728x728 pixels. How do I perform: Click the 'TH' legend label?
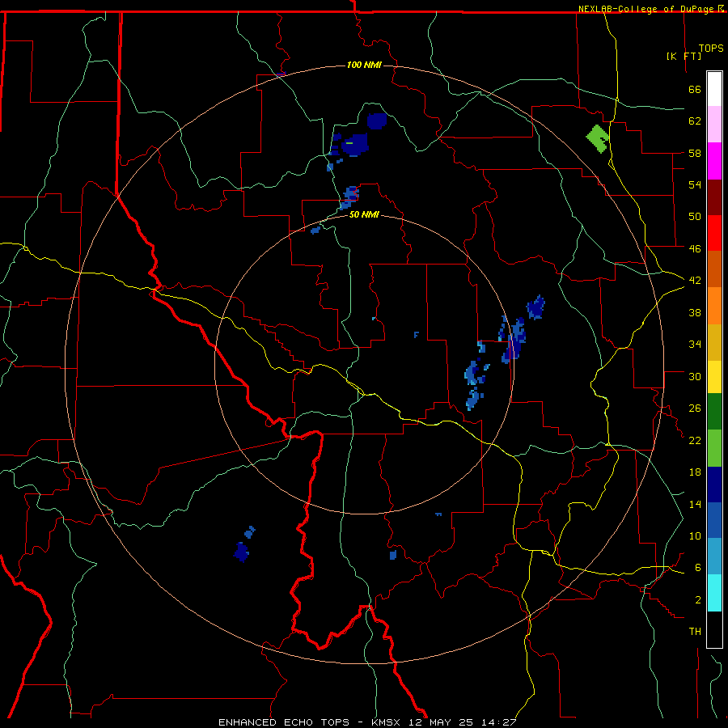click(x=695, y=632)
